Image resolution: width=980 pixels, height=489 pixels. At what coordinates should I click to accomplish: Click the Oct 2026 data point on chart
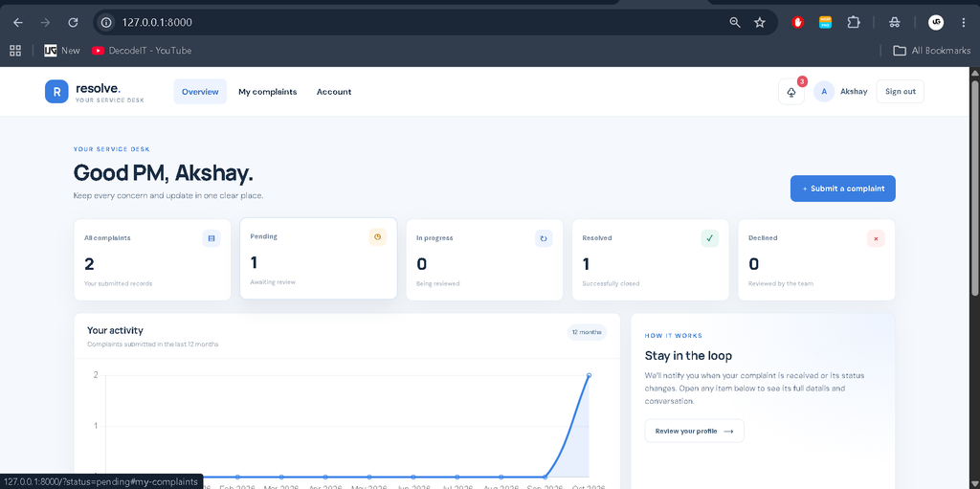[589, 375]
